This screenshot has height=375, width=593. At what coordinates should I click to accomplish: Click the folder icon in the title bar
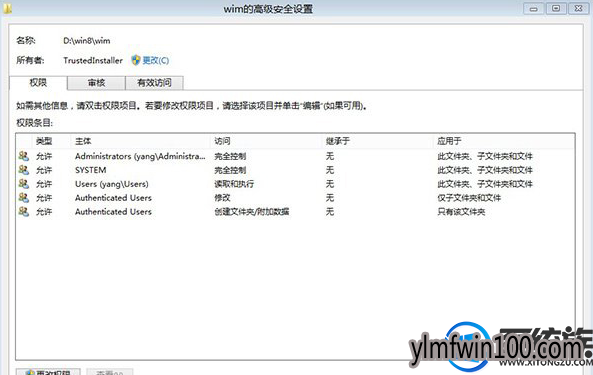click(x=7, y=8)
